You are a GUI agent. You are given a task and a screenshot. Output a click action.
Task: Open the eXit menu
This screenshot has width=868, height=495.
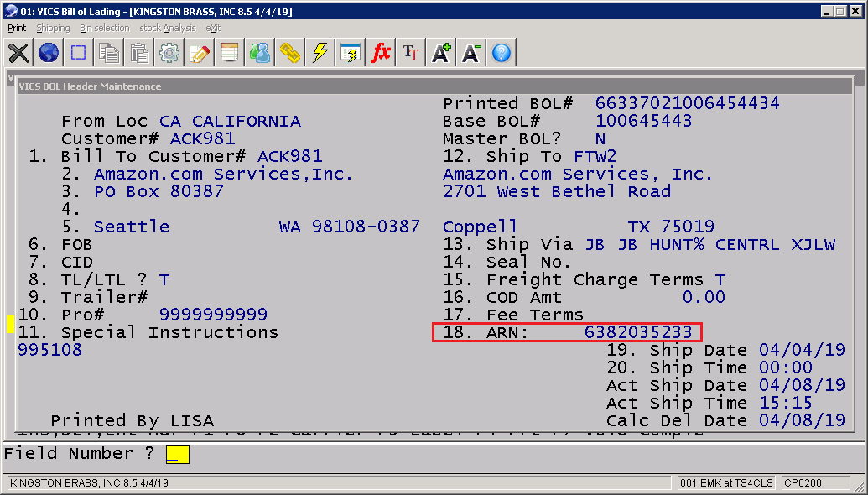point(213,28)
